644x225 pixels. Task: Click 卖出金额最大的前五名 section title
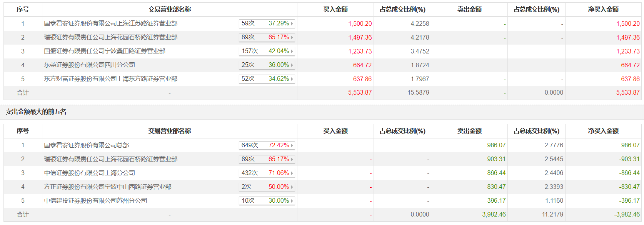36,112
